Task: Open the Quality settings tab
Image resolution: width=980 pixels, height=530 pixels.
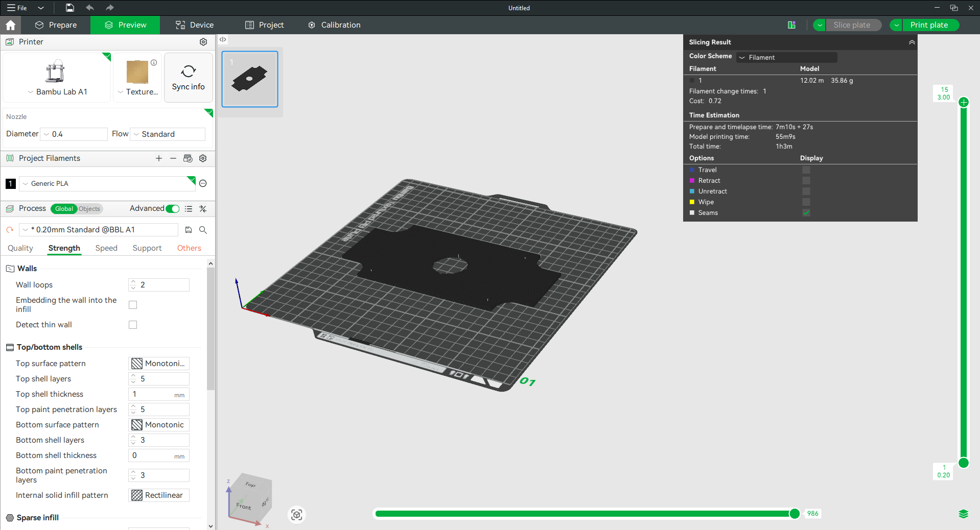Action: (20, 248)
